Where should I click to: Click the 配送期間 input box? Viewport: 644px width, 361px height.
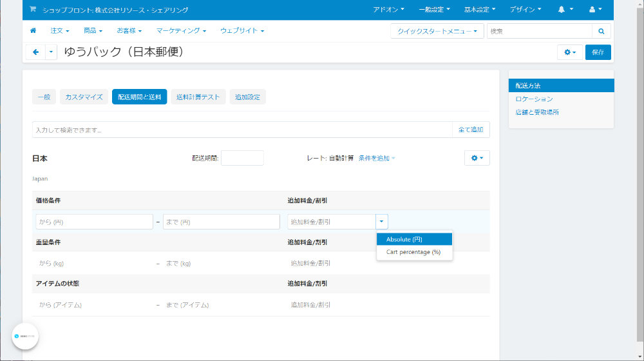[242, 158]
